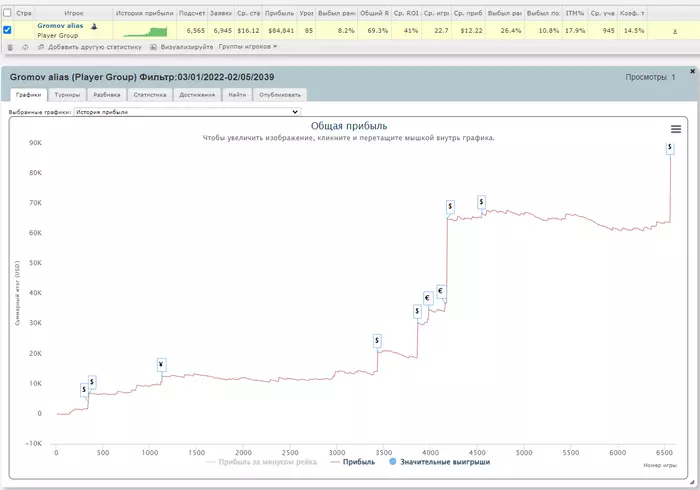Open the Выбранные графики dropdown
This screenshot has width=700, height=490.
click(x=187, y=112)
